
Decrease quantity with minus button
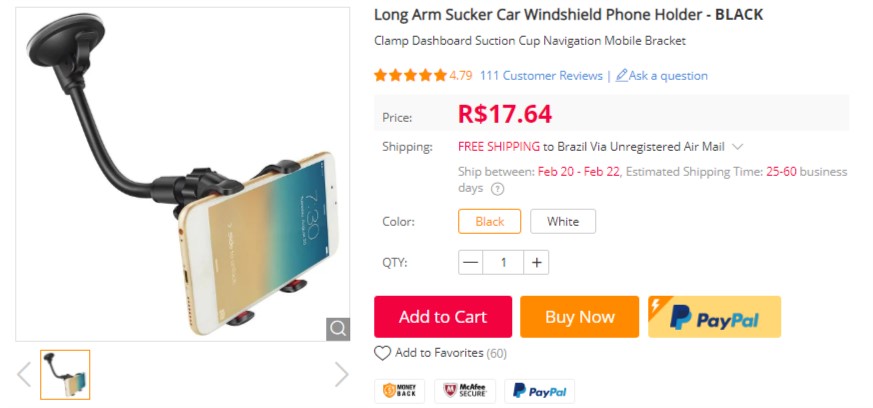pyautogui.click(x=471, y=262)
